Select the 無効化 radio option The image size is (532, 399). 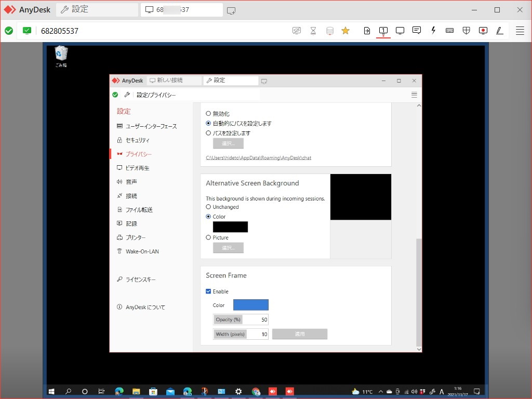[x=218, y=114]
